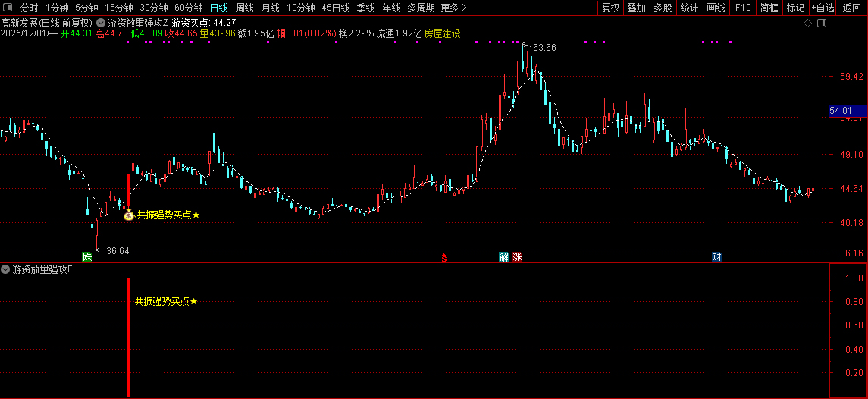Viewport: 868px width, 399px height.
Task: Expand the 游资放量强攻Z indicator dropdown
Action: click(x=102, y=23)
